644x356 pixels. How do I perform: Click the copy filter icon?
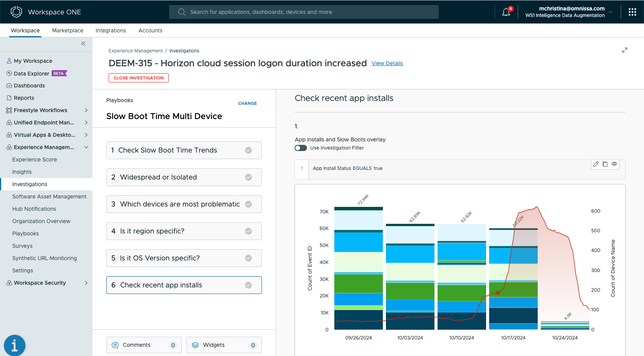[605, 164]
